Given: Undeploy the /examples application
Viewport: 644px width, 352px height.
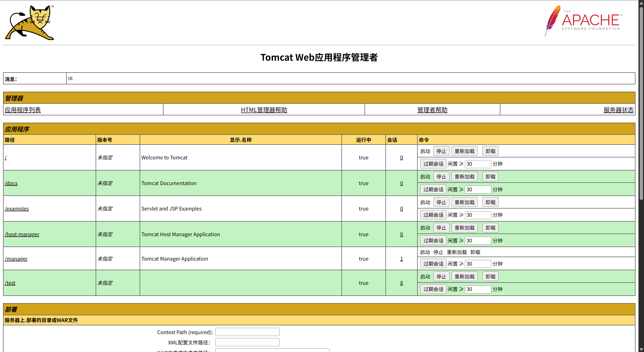Looking at the screenshot, I should (490, 202).
